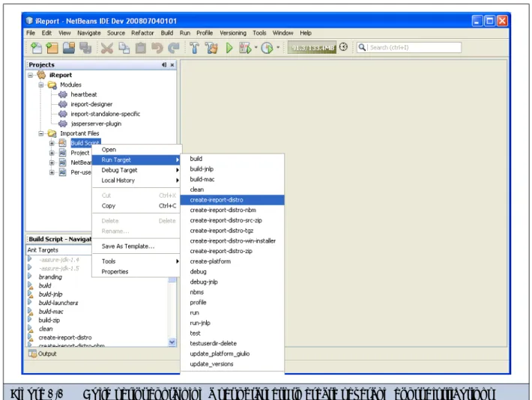Expand the Project node under Important Files
The height and width of the screenshot is (400, 532).
pyautogui.click(x=52, y=153)
